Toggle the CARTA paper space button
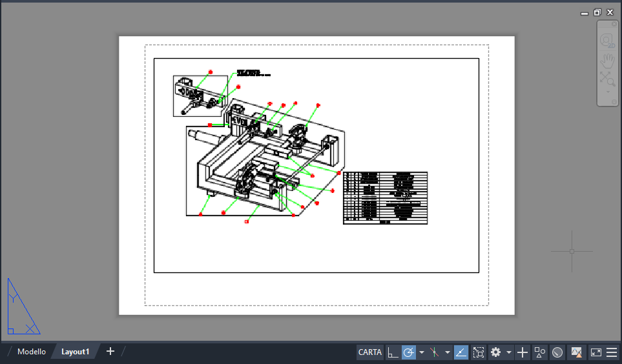Image resolution: width=622 pixels, height=364 pixels. coord(369,352)
